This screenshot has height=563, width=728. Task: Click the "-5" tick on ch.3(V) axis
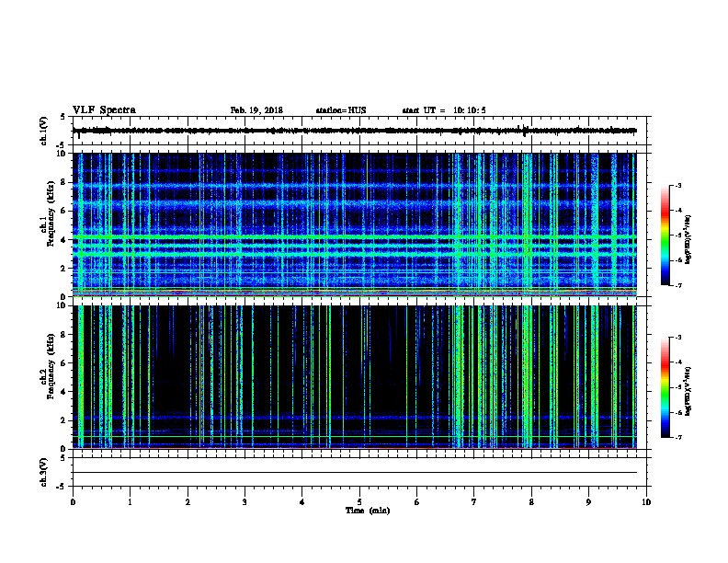pyautogui.click(x=61, y=487)
